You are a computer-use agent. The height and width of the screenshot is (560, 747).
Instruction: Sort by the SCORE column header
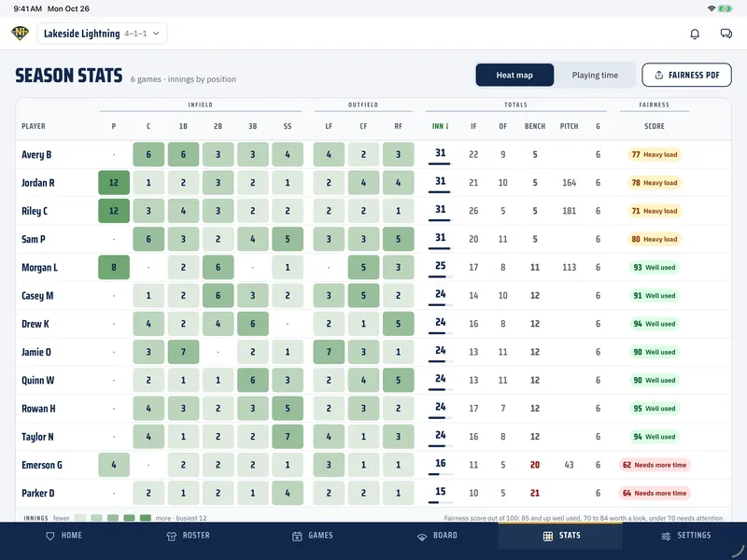(x=655, y=126)
